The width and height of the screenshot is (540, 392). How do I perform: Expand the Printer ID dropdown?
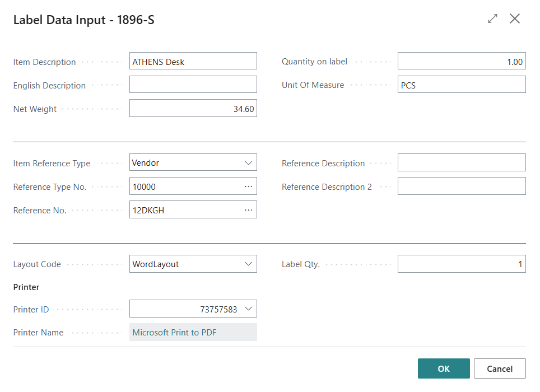coord(248,309)
